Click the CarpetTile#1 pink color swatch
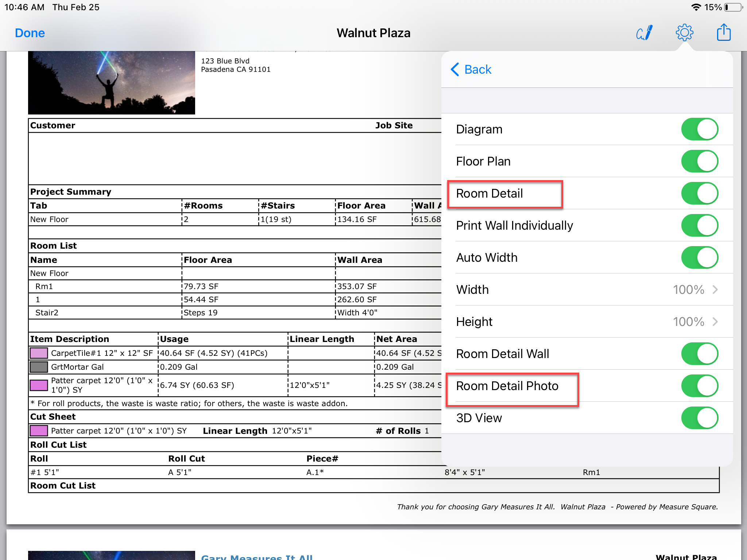Viewport: 747px width, 560px height. (39, 353)
